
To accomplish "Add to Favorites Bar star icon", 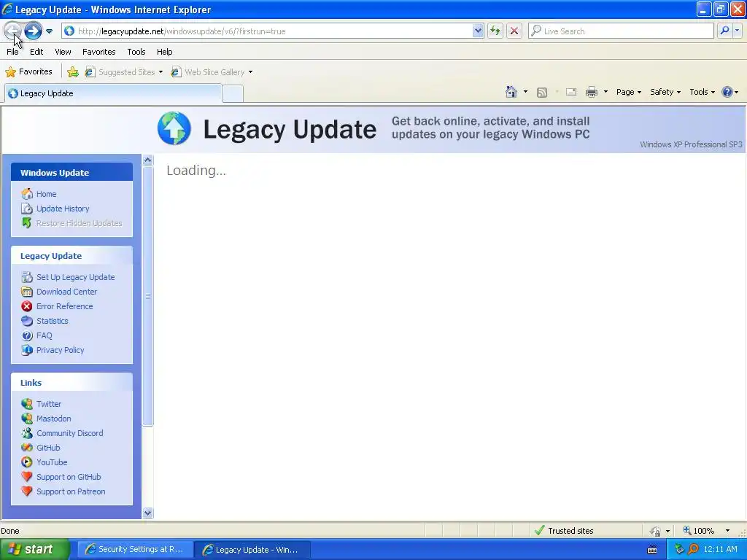I will tap(73, 72).
